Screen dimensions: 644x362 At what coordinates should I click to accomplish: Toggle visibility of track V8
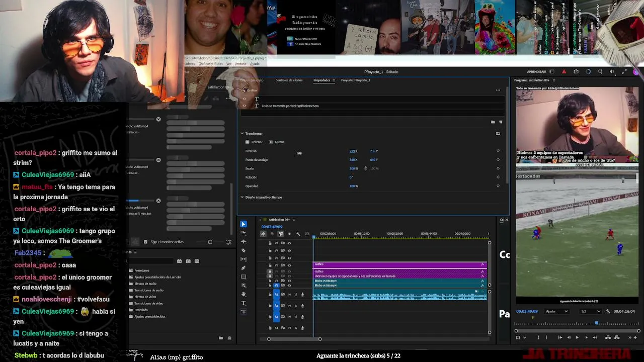point(289,243)
